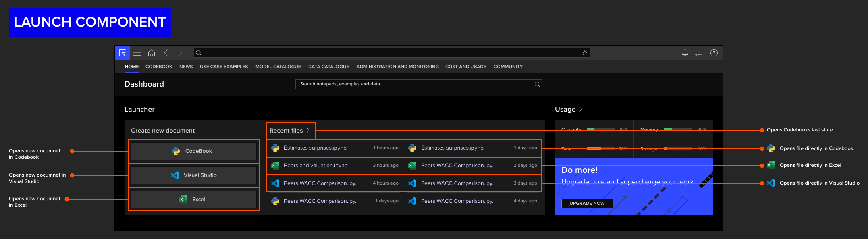Click Excel icon of Peers and valuation

click(x=275, y=166)
